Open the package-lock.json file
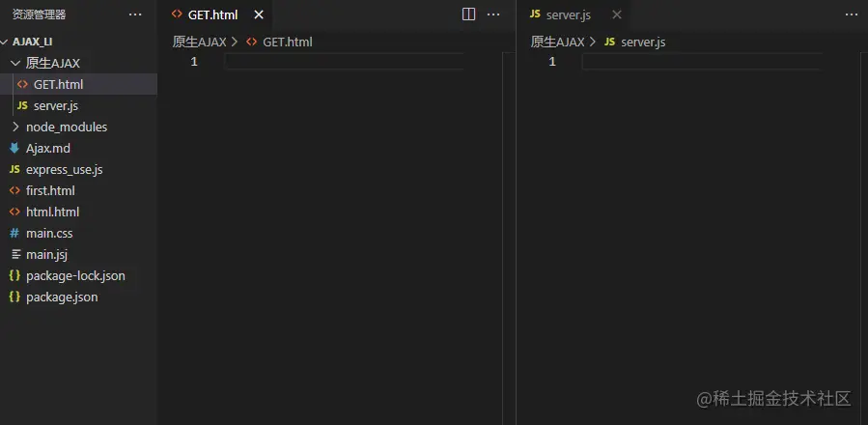The image size is (868, 425). tap(78, 275)
